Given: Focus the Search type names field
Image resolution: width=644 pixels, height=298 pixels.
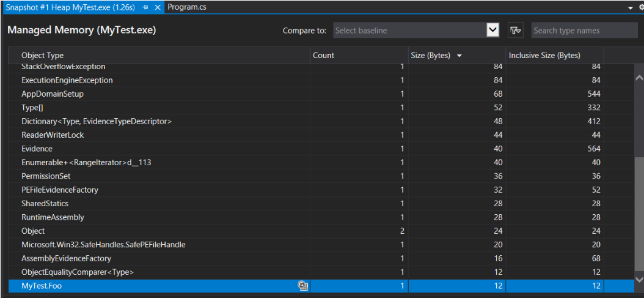Looking at the screenshot, I should [584, 31].
